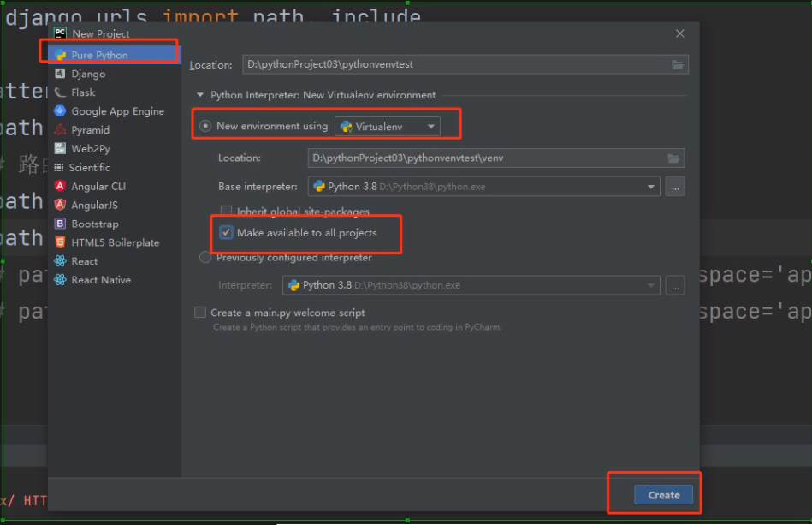Click the venv Location input field
The width and height of the screenshot is (812, 525).
point(496,158)
